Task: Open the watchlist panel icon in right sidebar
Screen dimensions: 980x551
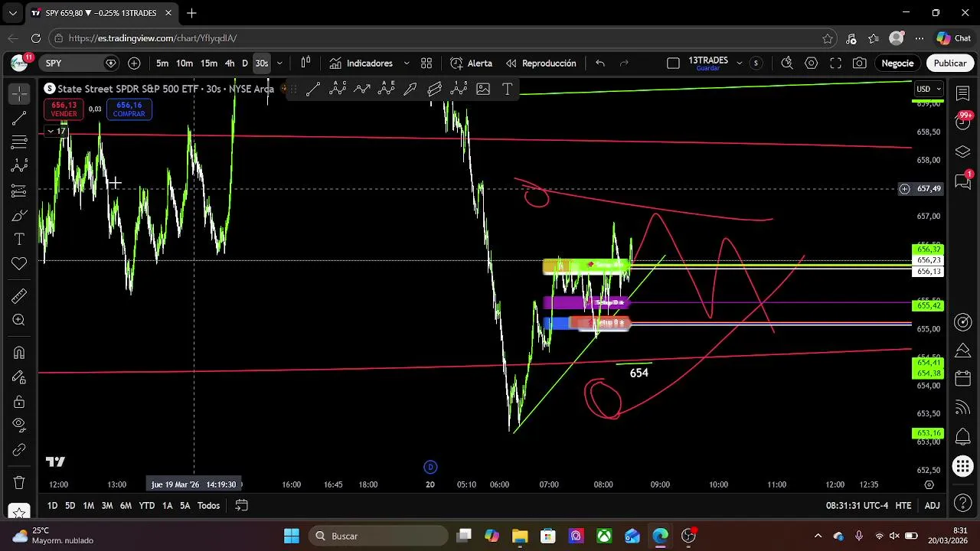Action: pos(963,93)
